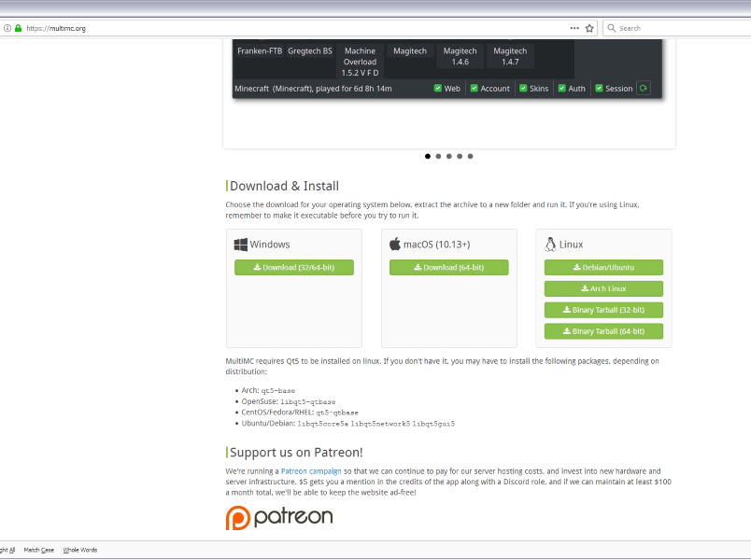
Task: Click the Support us on Patreon heading
Action: click(x=296, y=453)
